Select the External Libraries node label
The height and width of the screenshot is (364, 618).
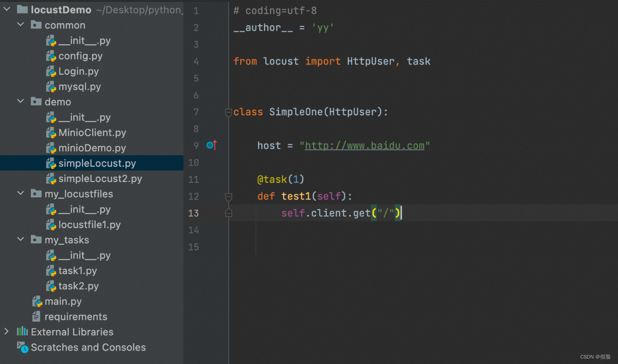pyautogui.click(x=72, y=331)
